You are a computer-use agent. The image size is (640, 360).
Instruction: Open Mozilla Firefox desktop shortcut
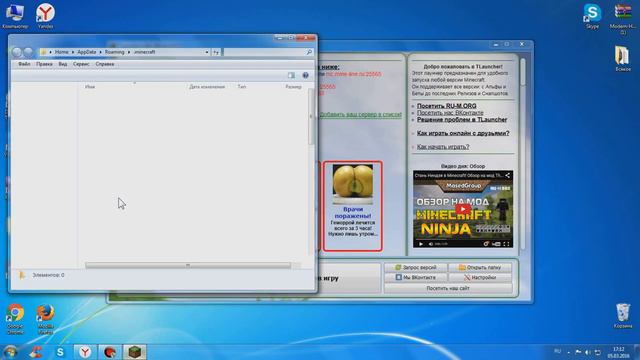[x=45, y=319]
